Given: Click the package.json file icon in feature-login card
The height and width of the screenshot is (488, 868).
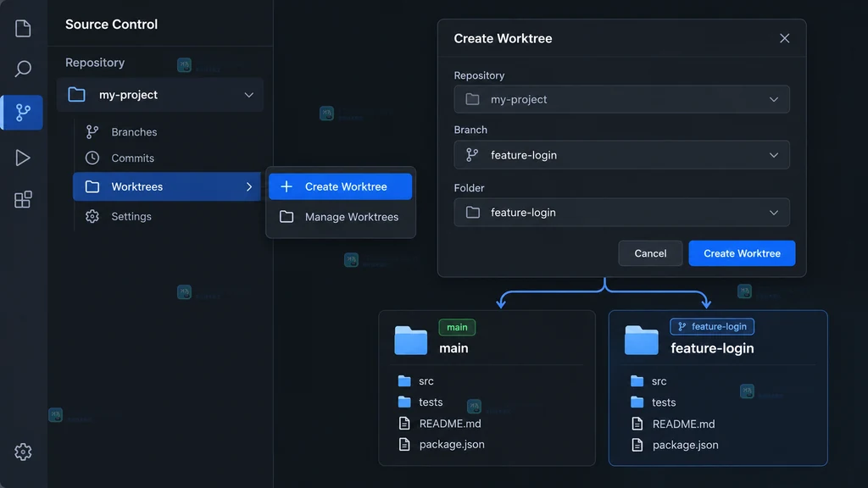Looking at the screenshot, I should pyautogui.click(x=637, y=445).
